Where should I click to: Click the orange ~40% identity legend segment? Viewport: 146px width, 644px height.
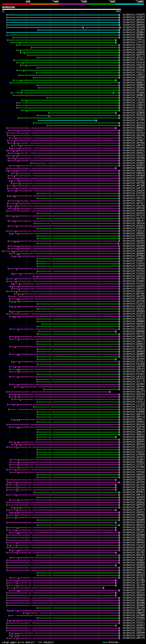click(45, 4)
